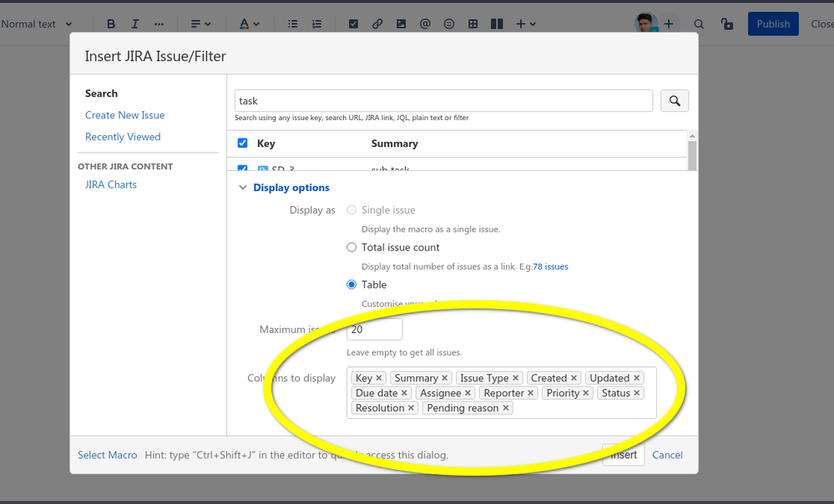Click the Publish button
This screenshot has height=504, width=834.
click(x=773, y=24)
